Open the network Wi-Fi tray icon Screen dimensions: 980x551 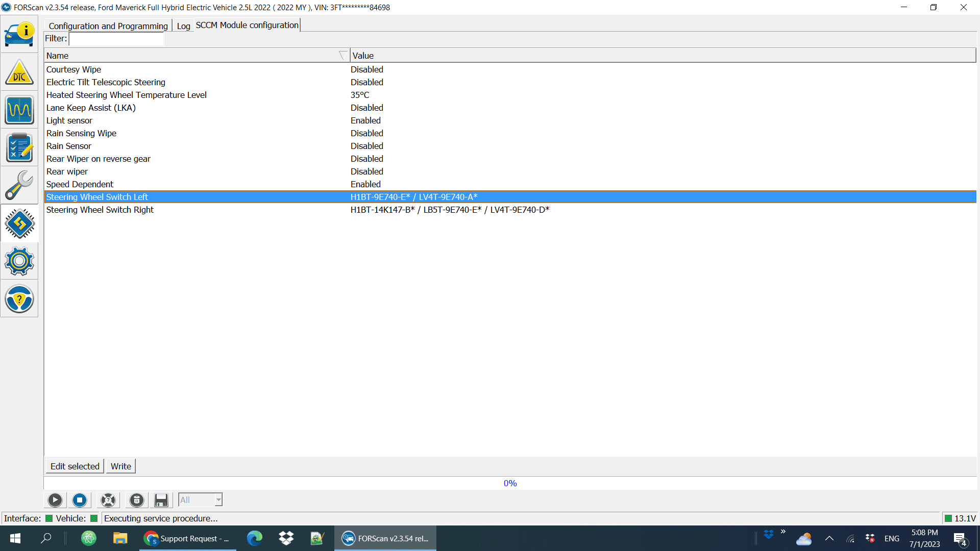coord(850,538)
